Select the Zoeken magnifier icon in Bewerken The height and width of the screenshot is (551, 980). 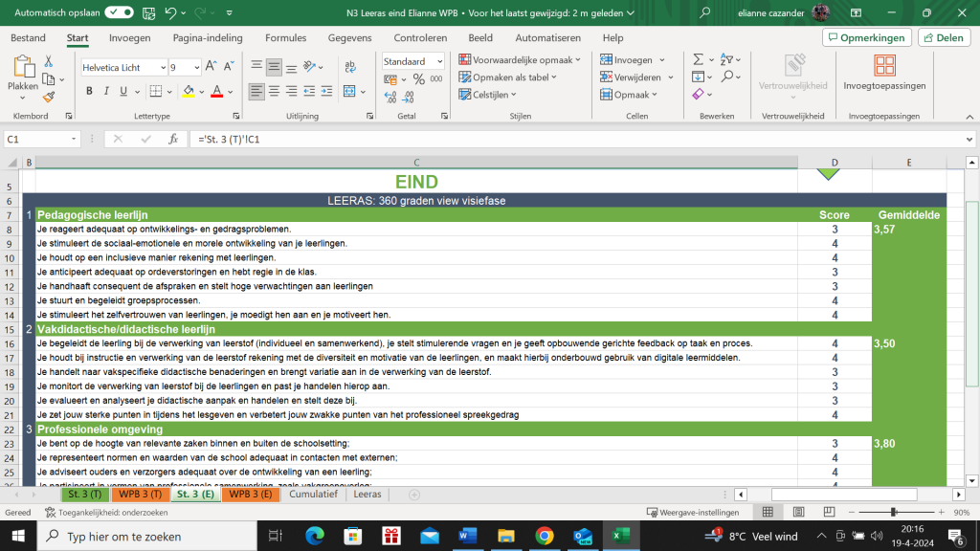click(728, 77)
